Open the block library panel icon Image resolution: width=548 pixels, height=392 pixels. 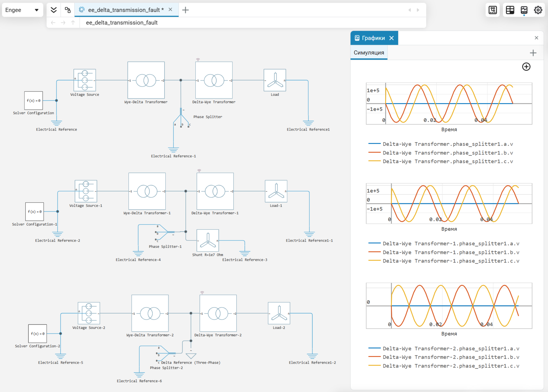point(493,10)
